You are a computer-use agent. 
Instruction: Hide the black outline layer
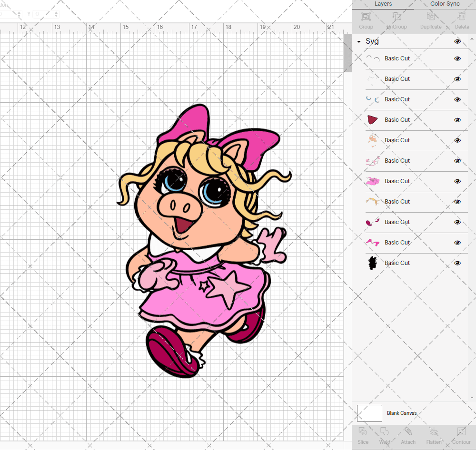[457, 263]
